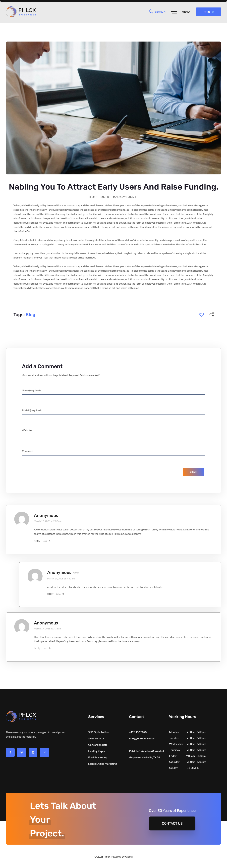Open the hamburger menu icon
227x868 pixels.
click(x=174, y=12)
